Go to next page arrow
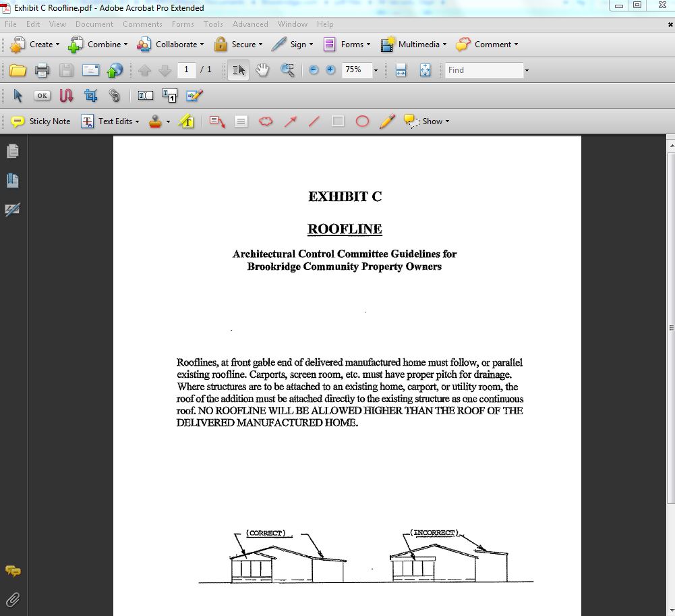 point(165,70)
